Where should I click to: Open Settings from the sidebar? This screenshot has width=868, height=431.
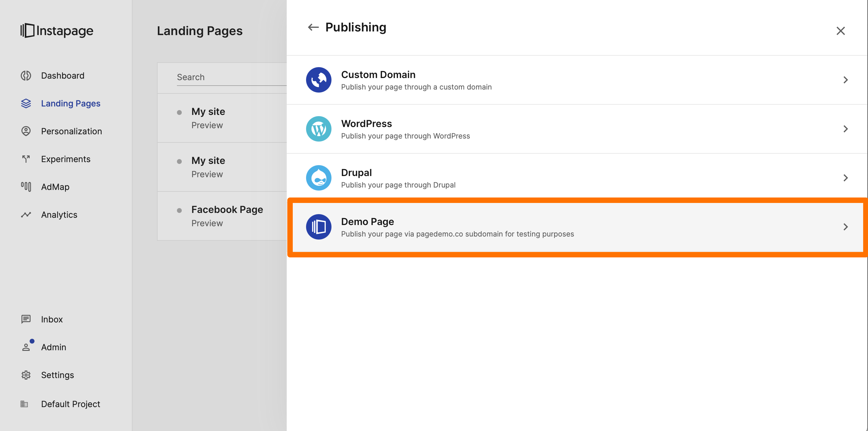(x=57, y=375)
